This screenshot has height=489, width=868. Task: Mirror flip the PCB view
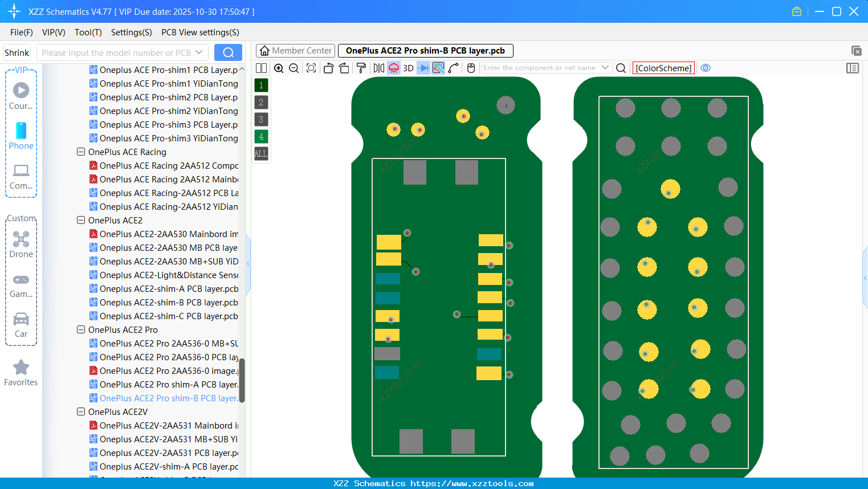[x=379, y=68]
